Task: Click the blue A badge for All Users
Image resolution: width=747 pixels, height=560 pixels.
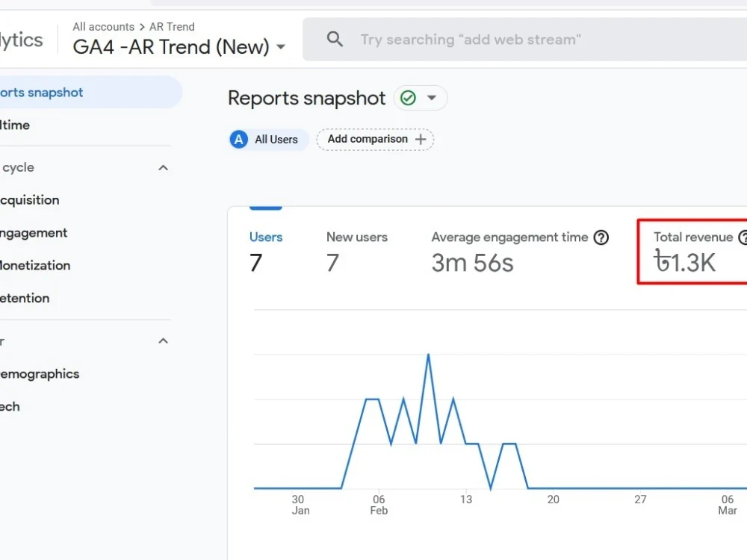Action: tap(239, 140)
